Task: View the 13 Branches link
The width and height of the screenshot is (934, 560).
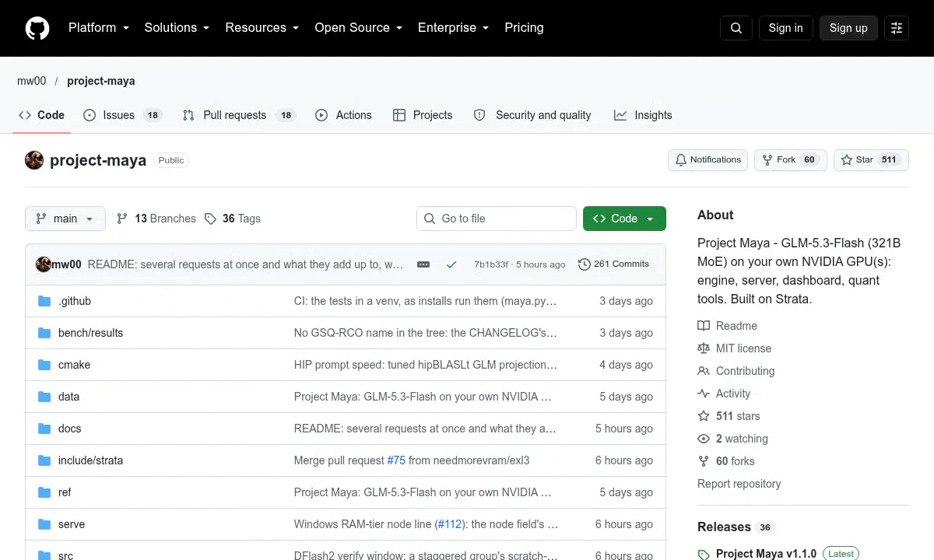Action: 156,219
